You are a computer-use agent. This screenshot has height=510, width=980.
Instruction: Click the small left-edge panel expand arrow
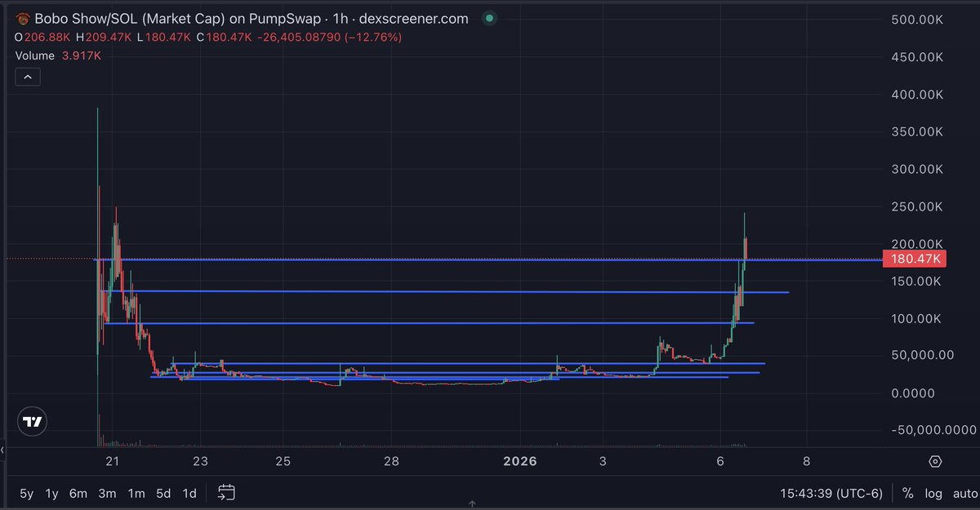[2, 450]
